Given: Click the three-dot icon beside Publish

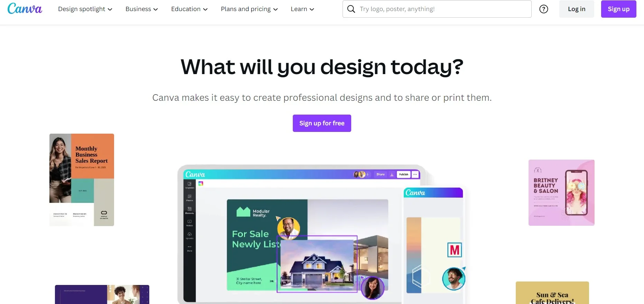Looking at the screenshot, I should [415, 175].
